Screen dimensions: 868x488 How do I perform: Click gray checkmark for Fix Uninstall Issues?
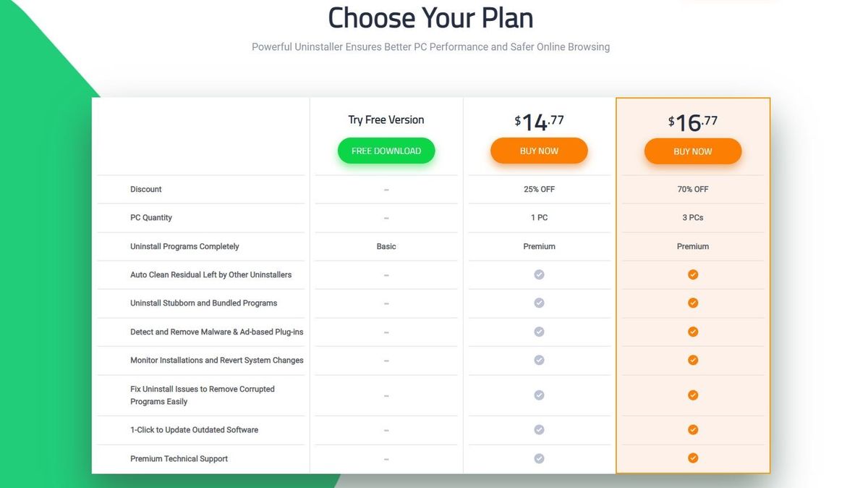click(x=539, y=395)
